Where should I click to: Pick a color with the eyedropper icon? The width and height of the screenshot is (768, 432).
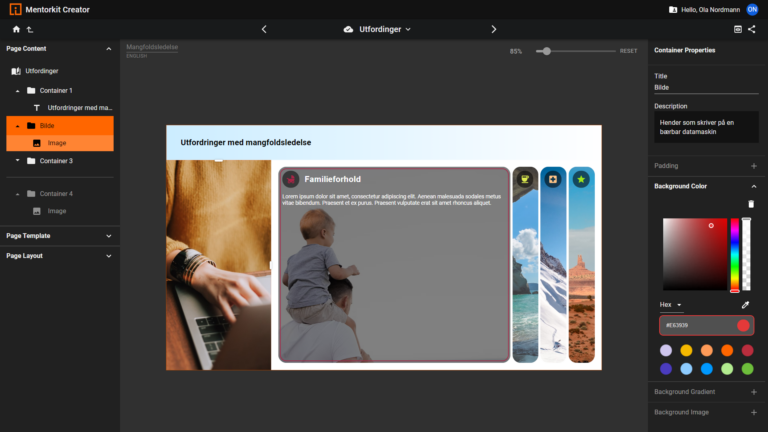745,305
